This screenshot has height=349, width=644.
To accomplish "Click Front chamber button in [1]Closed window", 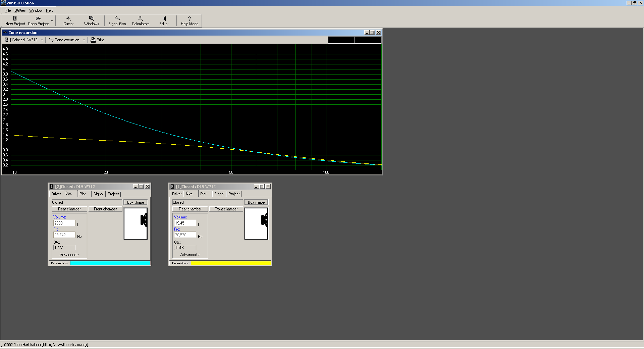I will point(226,209).
